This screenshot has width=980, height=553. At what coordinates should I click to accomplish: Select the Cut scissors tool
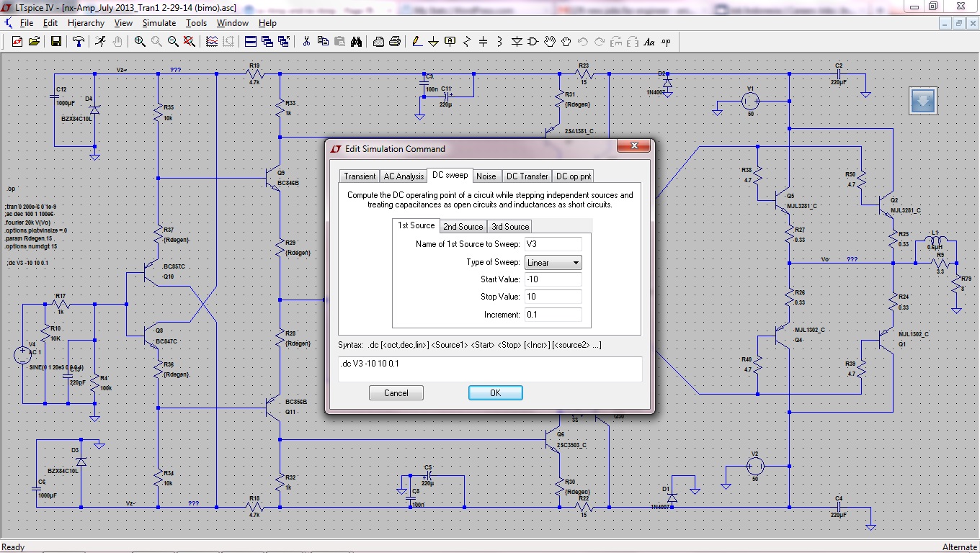point(306,42)
